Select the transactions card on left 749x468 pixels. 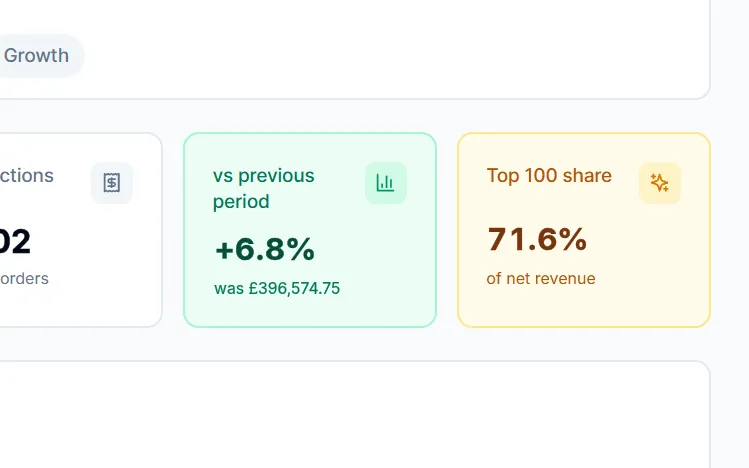point(80,230)
